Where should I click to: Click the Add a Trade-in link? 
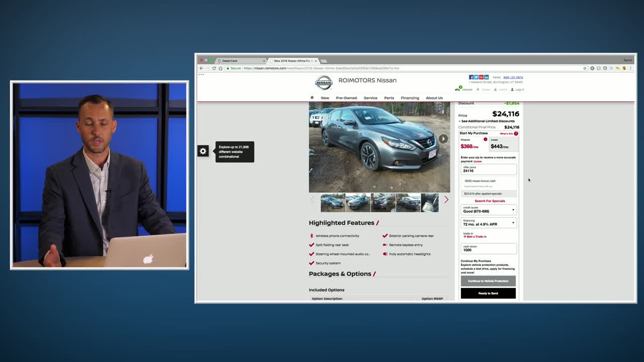[475, 237]
